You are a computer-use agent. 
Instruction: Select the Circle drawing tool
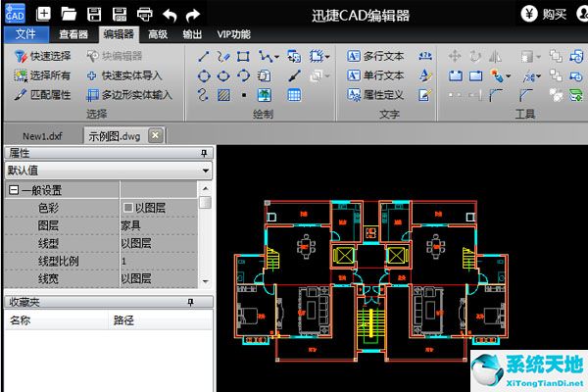pos(204,76)
